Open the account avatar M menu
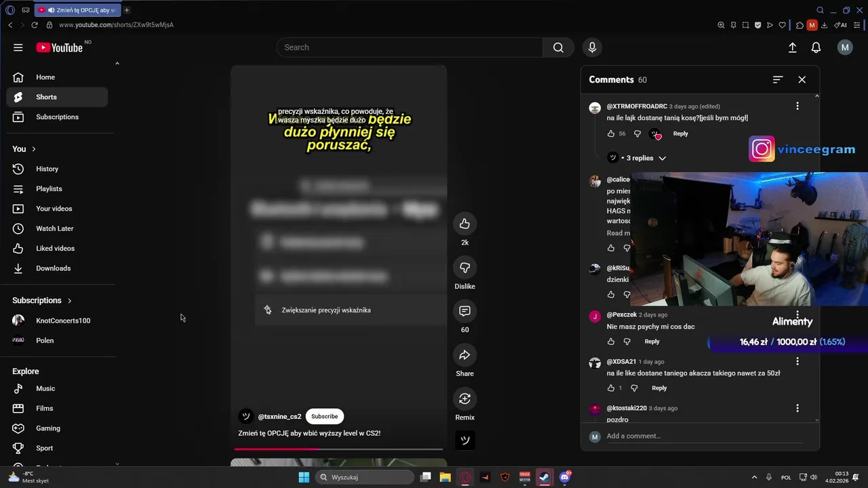868x488 pixels. tap(844, 47)
